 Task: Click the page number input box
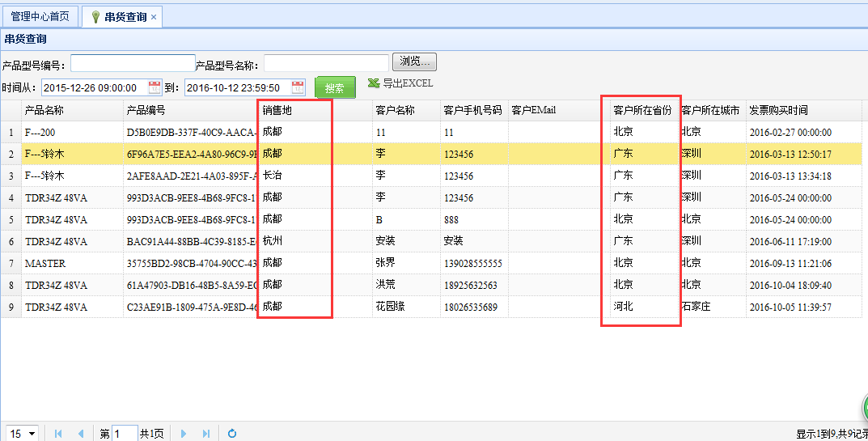pos(125,434)
